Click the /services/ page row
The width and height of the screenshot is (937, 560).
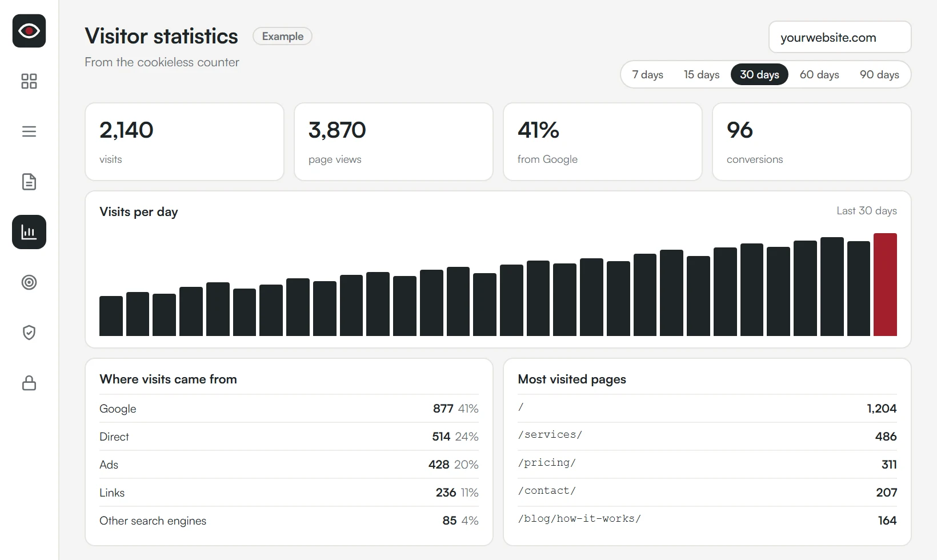pyautogui.click(x=707, y=437)
